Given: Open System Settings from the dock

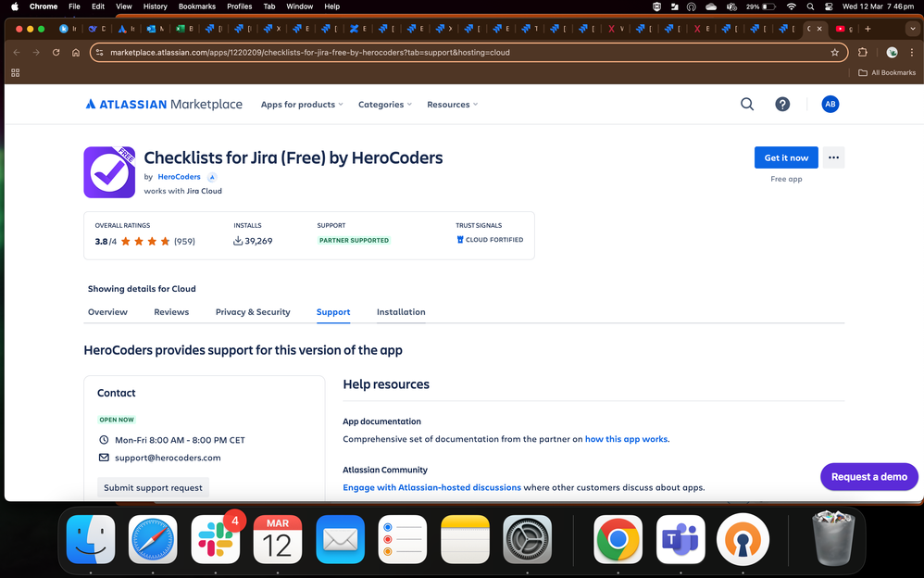Looking at the screenshot, I should tap(528, 539).
